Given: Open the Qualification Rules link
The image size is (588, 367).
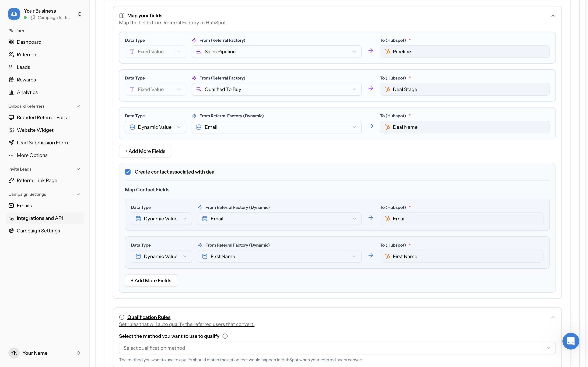Looking at the screenshot, I should coord(149,317).
